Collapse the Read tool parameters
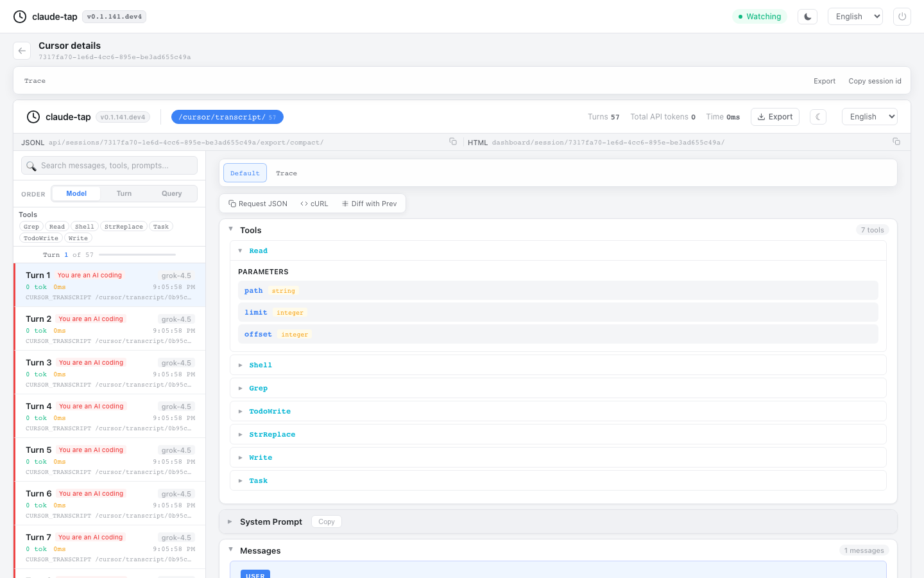Screen dimensions: 924x578 point(240,250)
